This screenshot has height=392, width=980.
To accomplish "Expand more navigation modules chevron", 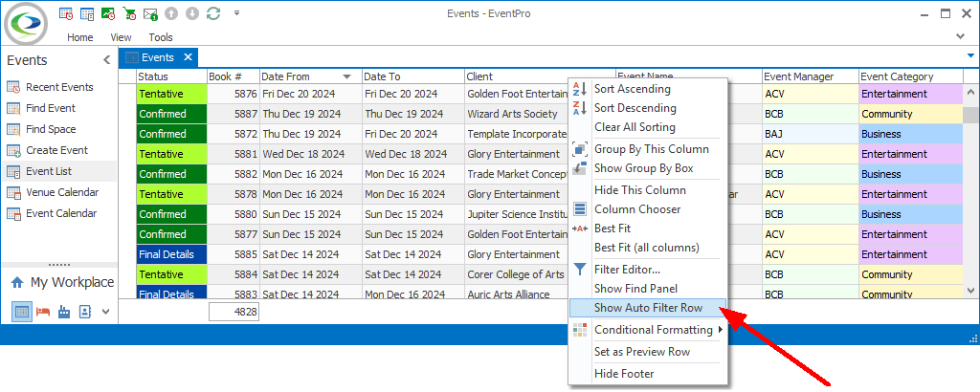I will 105,312.
